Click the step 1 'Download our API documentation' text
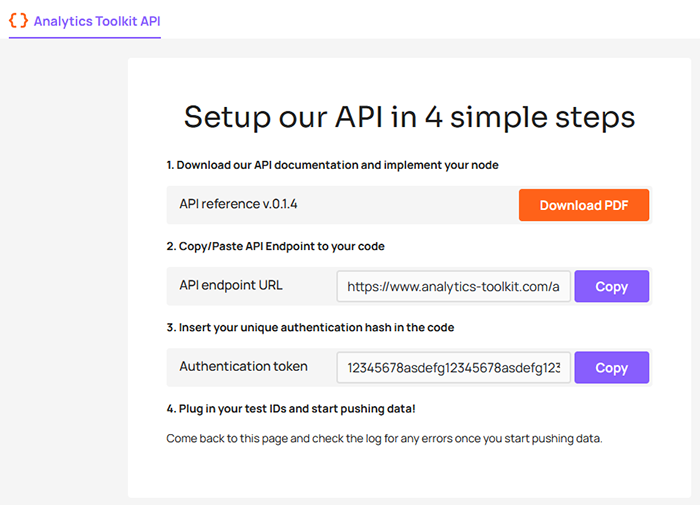700x505 pixels. pos(333,165)
